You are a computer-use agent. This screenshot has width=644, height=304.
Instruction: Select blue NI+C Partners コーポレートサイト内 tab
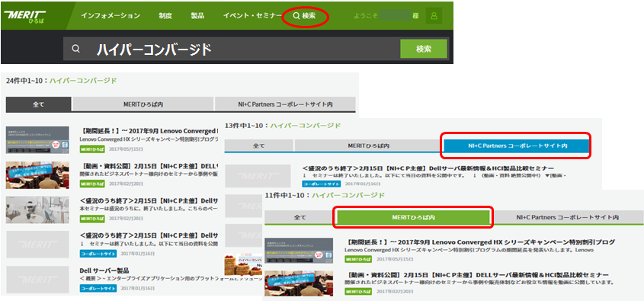pyautogui.click(x=516, y=146)
